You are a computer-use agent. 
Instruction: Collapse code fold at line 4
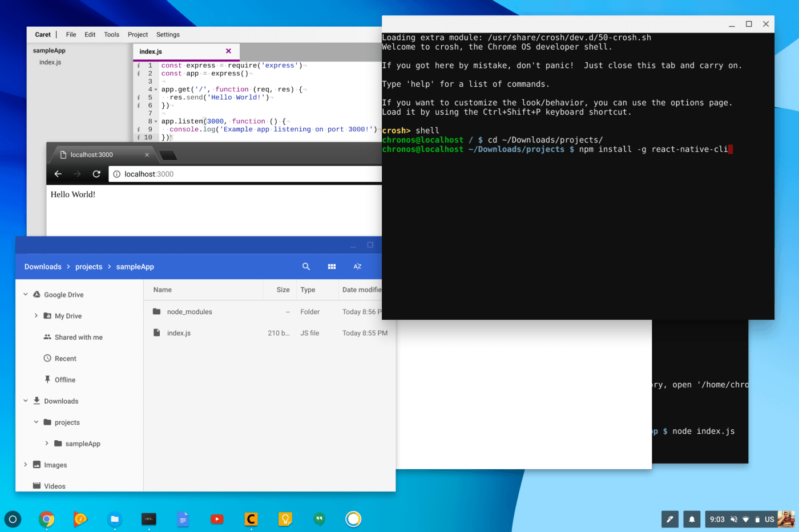[156, 90]
